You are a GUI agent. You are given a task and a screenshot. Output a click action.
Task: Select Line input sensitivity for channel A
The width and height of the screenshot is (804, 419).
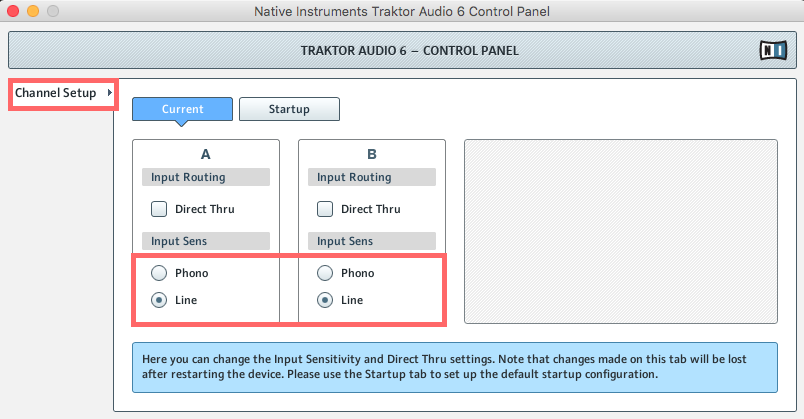click(x=159, y=300)
